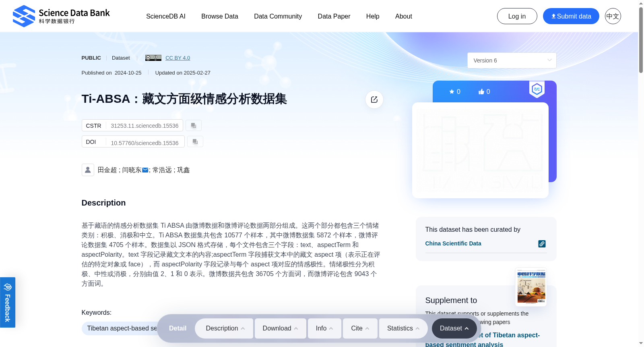Image resolution: width=644 pixels, height=347 pixels.
Task: Toggle the Dataset dark pill button
Action: 454,328
